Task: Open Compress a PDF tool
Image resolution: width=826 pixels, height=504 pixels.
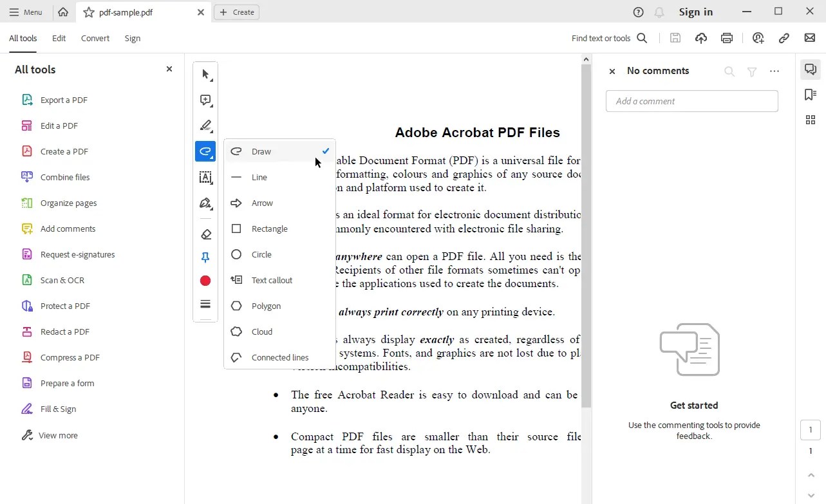Action: (x=60, y=357)
